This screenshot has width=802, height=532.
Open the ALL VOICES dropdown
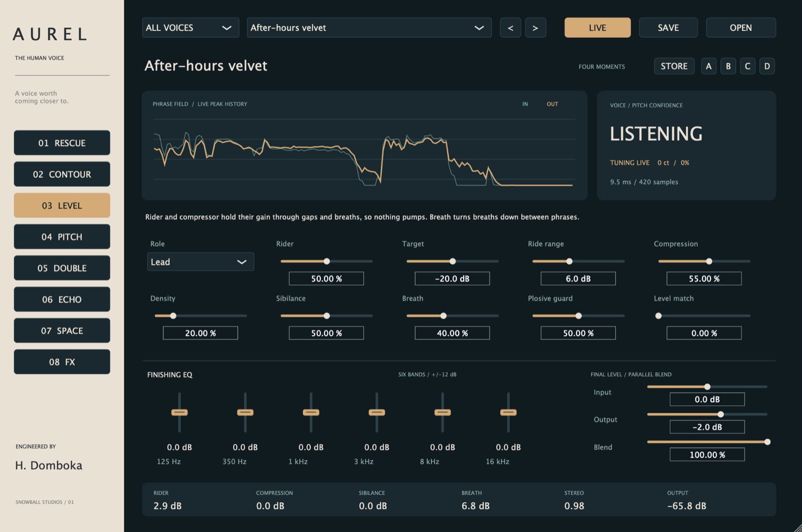point(190,28)
